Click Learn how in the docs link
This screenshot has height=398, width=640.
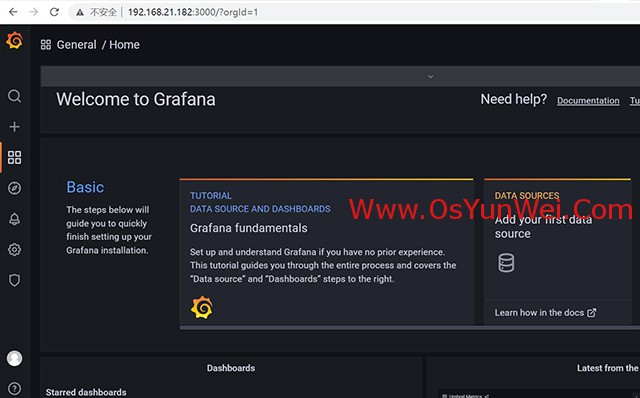point(545,313)
